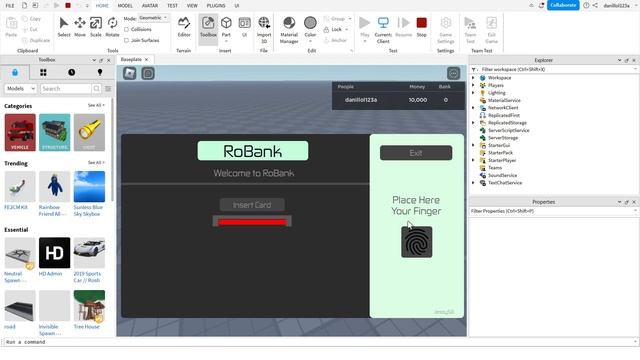Click the Exit button in RoBank

(416, 153)
